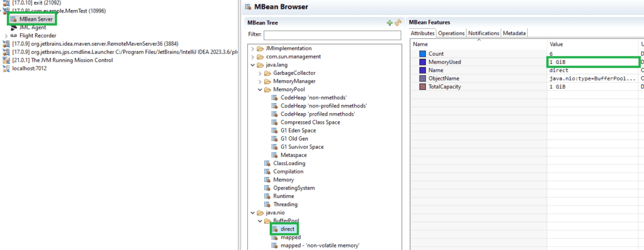Click the G1 Eden Space bean icon
Image resolution: width=644 pixels, height=250 pixels.
pos(275,131)
